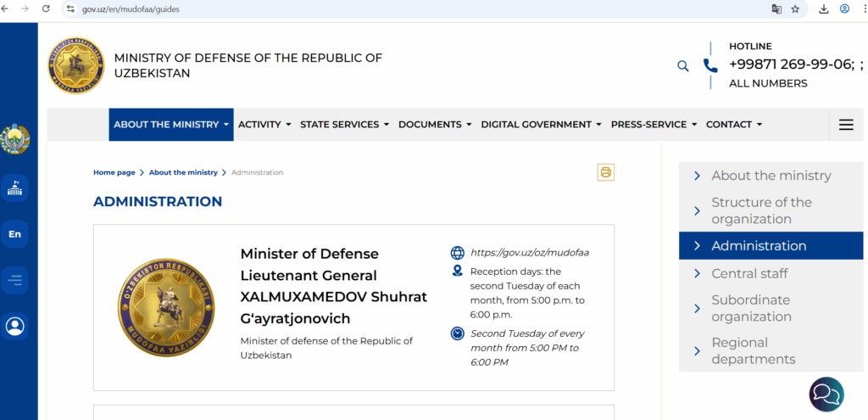This screenshot has height=420, width=868.
Task: Switch language using the En button
Action: click(15, 234)
